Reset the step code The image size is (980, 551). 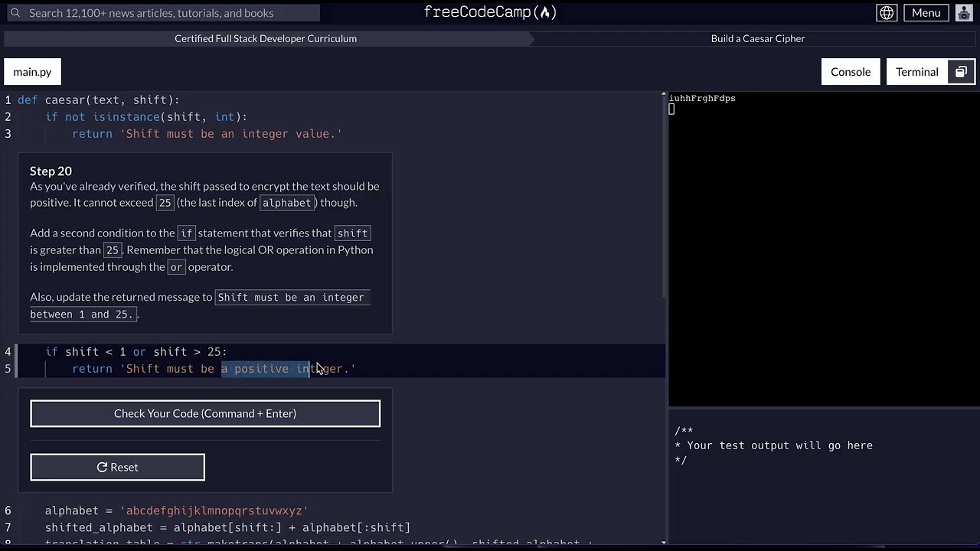(x=117, y=467)
